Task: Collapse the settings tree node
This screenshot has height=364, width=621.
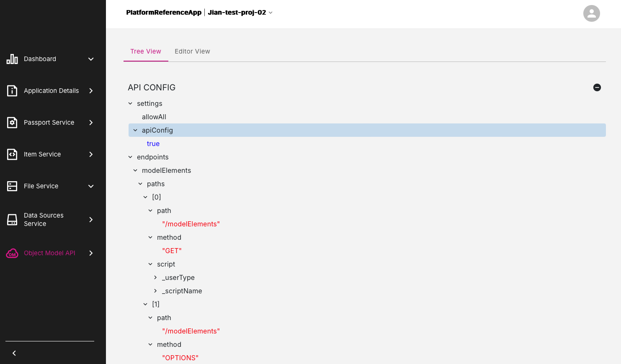Action: coord(130,103)
